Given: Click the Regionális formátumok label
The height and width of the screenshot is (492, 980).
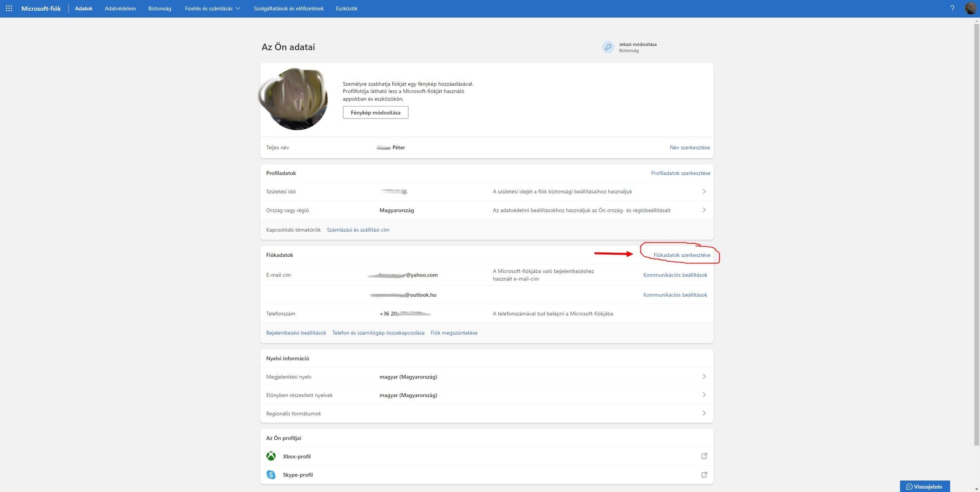Looking at the screenshot, I should 293,413.
